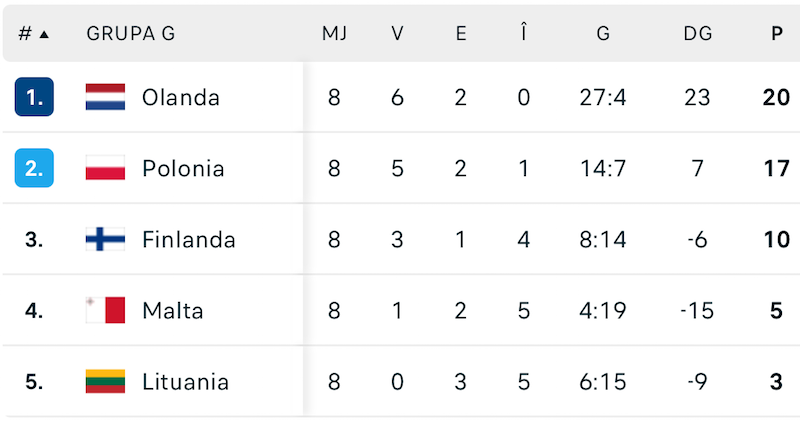Click the Lithuania flag icon

(105, 381)
